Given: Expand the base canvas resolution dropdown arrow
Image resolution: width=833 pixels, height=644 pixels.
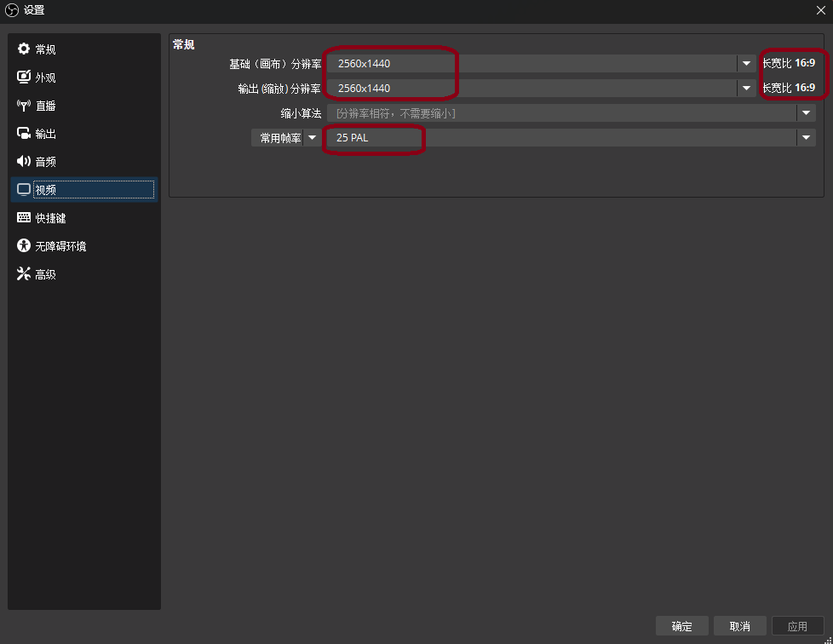Looking at the screenshot, I should [746, 63].
